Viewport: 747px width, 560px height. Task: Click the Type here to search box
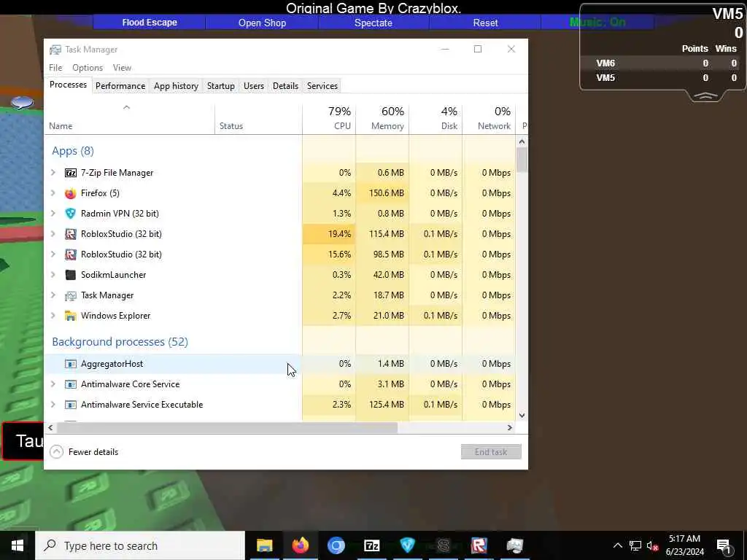tap(141, 545)
